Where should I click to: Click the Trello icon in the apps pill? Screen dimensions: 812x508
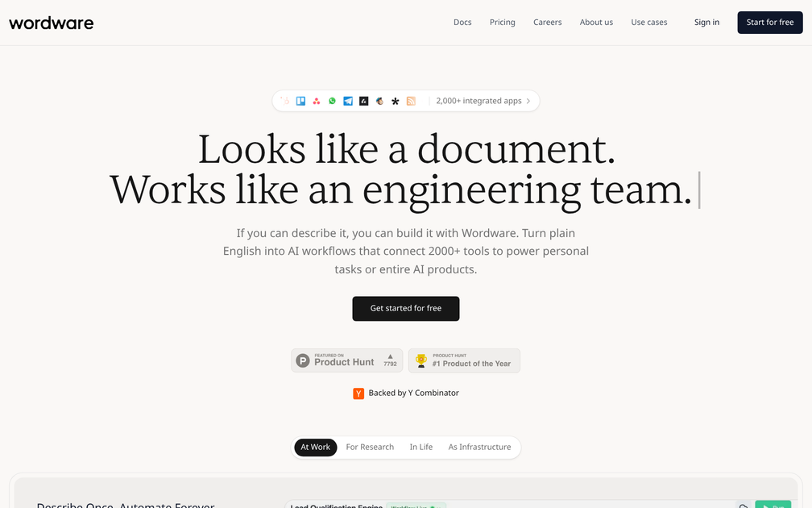(x=300, y=100)
